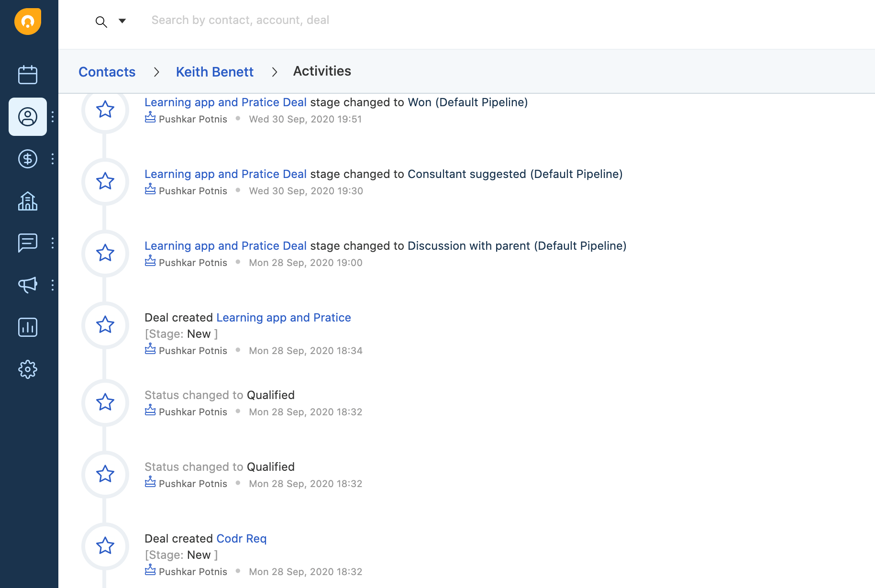875x588 pixels.
Task: Open the Campaigns megaphone icon in sidebar
Action: (x=28, y=285)
